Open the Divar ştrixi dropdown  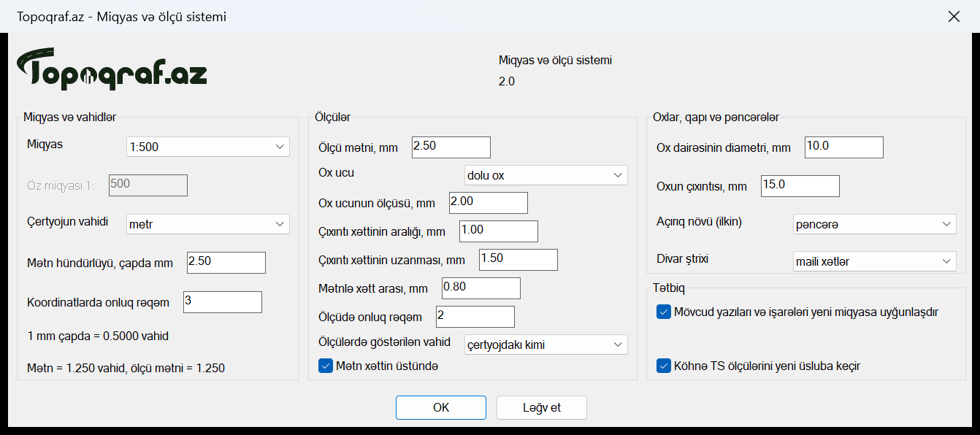(x=875, y=261)
